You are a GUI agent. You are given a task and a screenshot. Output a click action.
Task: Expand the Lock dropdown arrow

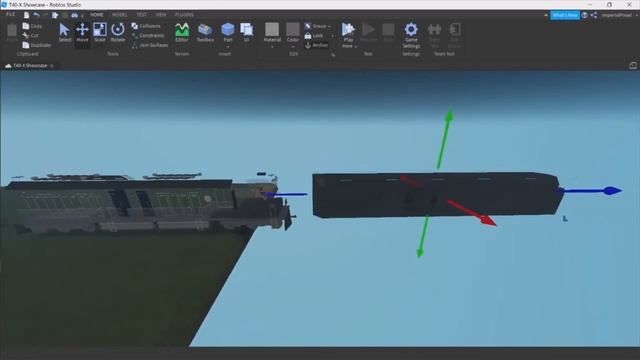[332, 36]
